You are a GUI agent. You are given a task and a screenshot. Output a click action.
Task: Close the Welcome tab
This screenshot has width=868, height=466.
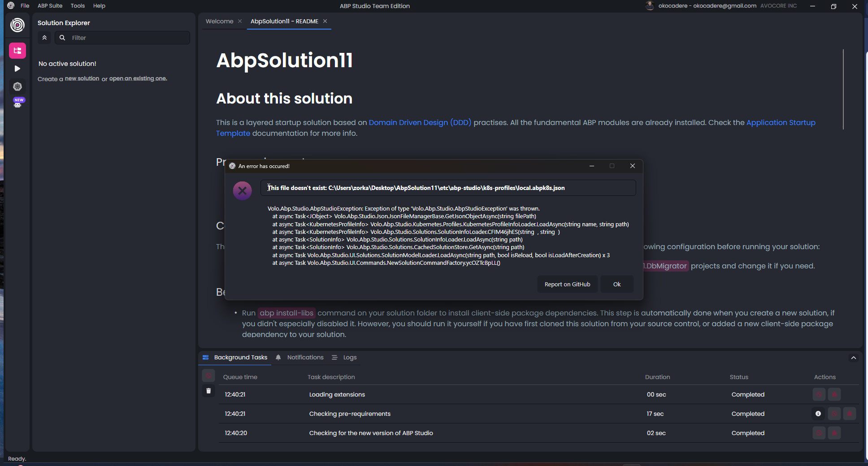(x=240, y=21)
